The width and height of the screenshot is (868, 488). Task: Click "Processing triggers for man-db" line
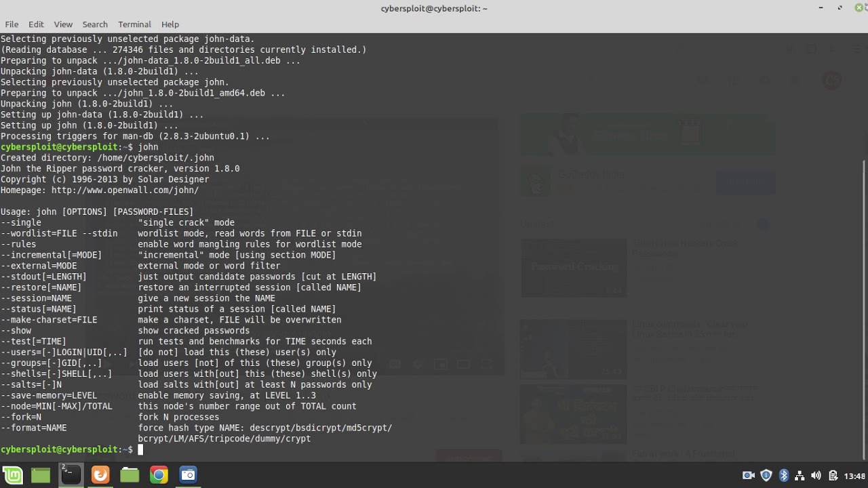135,136
